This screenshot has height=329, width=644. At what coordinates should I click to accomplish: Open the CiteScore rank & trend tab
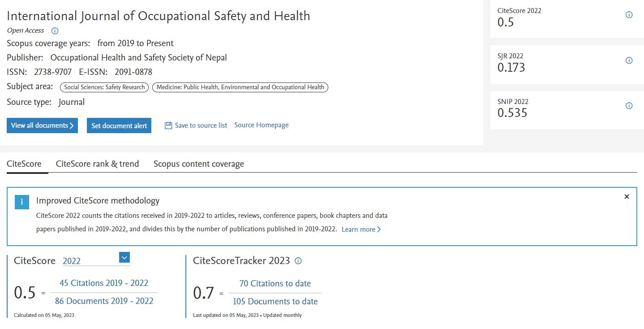tap(97, 164)
